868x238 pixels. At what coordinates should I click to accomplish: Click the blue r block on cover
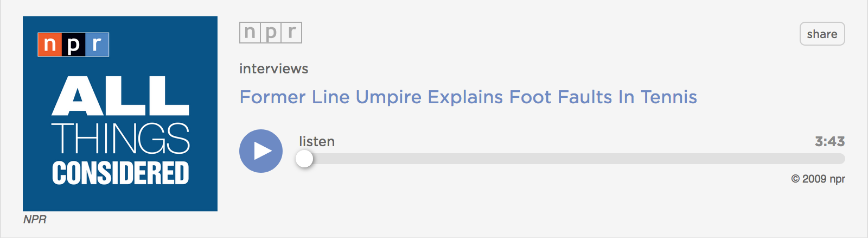(x=97, y=45)
